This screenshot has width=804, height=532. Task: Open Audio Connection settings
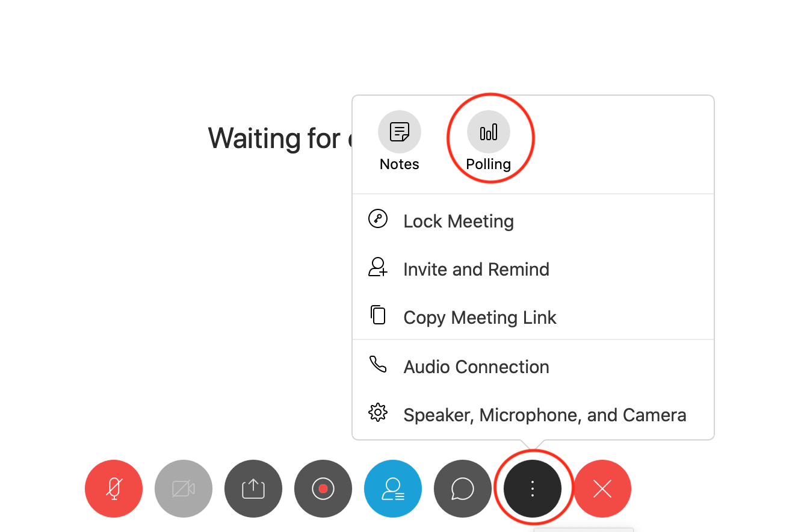pyautogui.click(x=476, y=367)
